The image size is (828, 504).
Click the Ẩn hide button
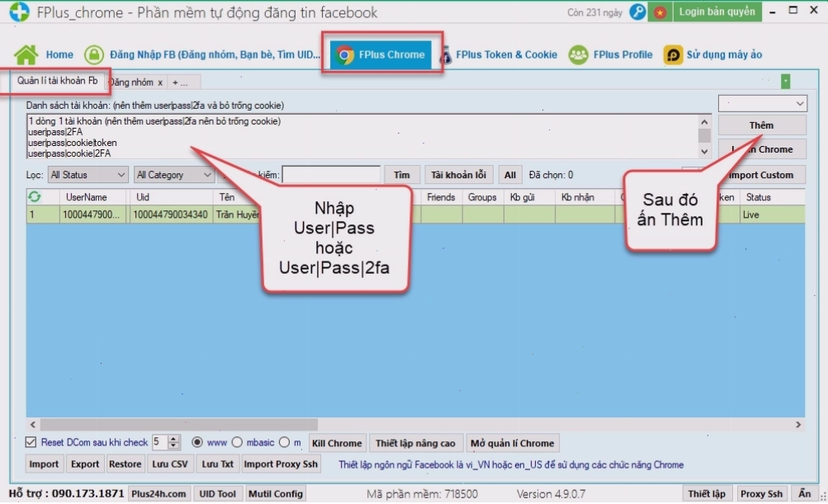pyautogui.click(x=805, y=494)
